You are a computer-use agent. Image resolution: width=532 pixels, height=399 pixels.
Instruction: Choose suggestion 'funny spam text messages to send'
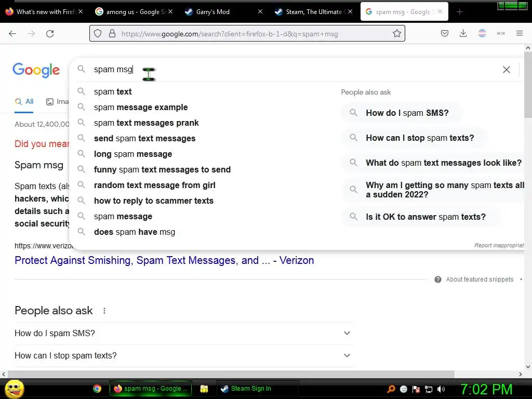tap(204, 170)
